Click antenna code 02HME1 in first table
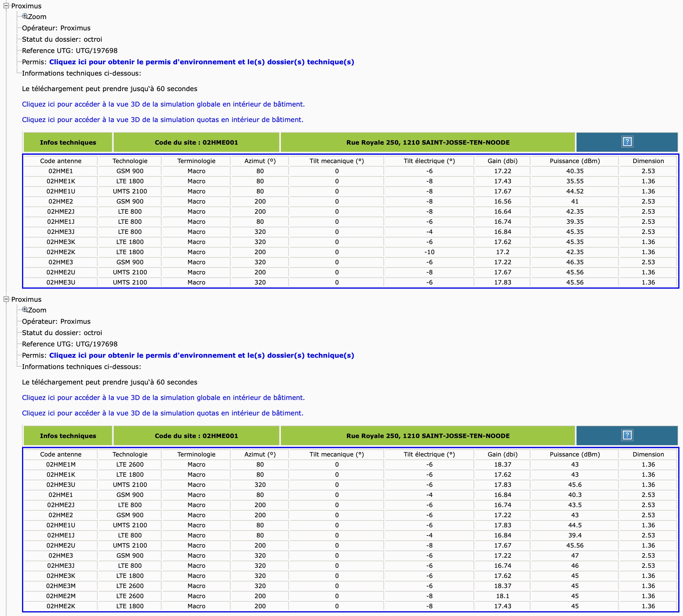This screenshot has width=683, height=616. point(61,171)
